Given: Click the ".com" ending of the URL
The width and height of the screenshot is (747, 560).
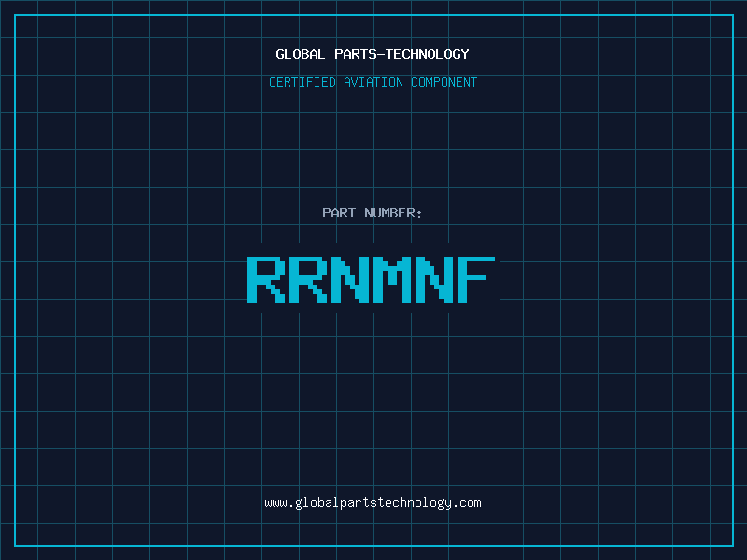Looking at the screenshot, I should tap(467, 503).
